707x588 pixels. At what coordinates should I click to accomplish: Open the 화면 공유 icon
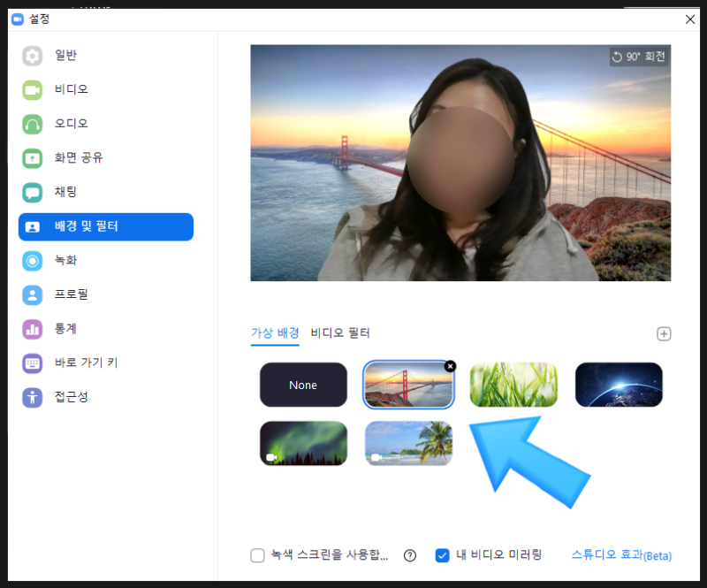32,158
